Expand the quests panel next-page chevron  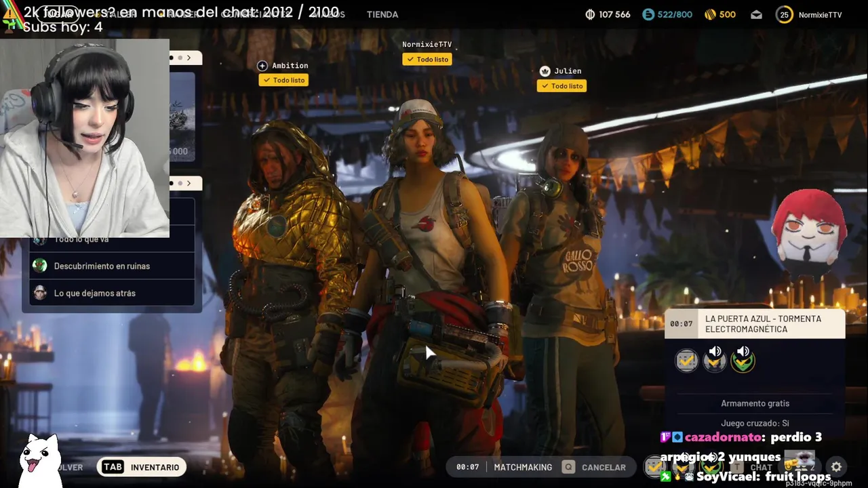189,183
